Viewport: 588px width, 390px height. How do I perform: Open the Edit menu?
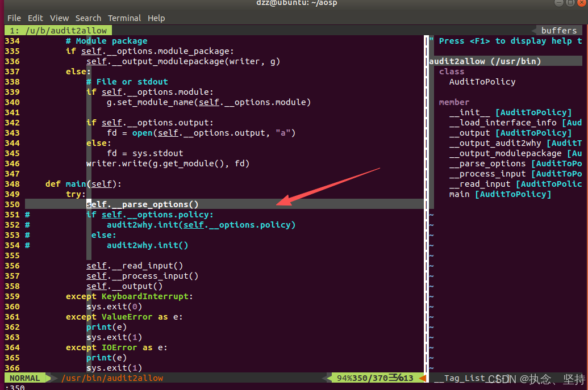coord(35,18)
